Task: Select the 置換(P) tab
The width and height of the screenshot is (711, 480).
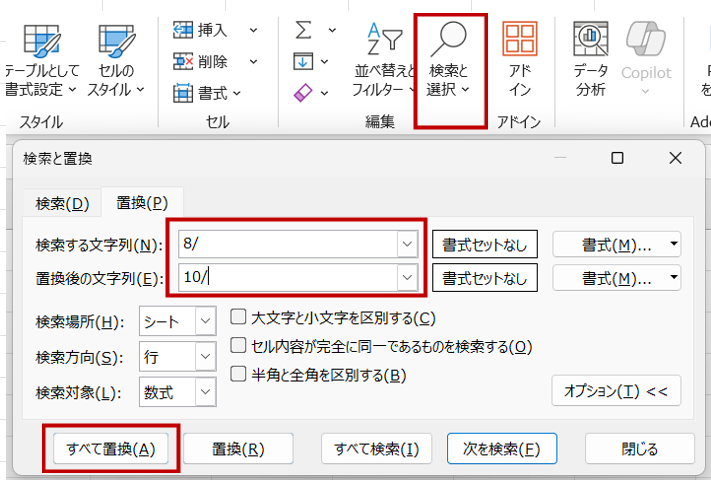Action: coord(142,203)
